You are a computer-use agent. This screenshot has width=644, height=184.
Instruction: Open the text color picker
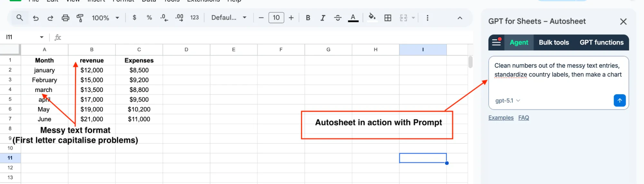click(353, 18)
